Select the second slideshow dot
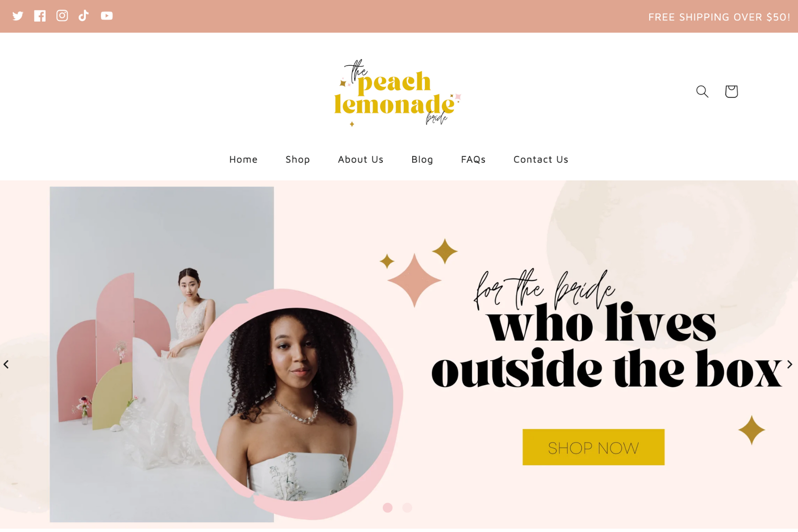The image size is (798, 532). coord(407,507)
